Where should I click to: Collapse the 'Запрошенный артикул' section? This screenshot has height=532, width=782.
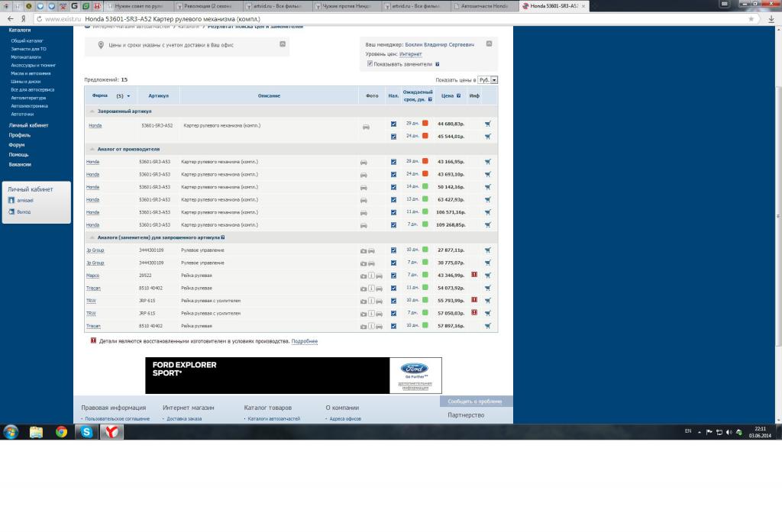coord(92,111)
